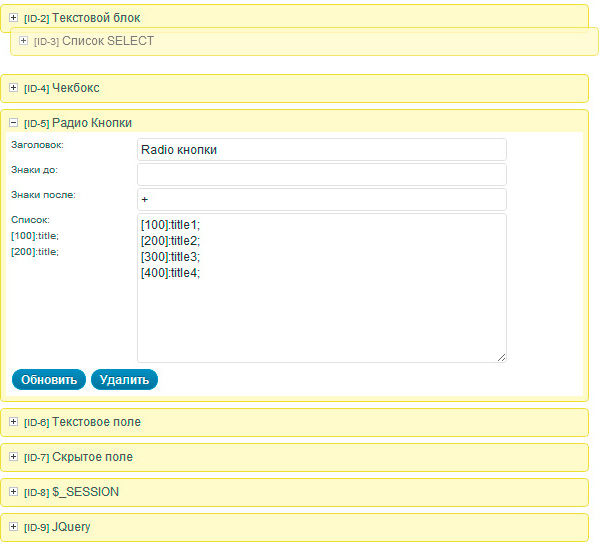This screenshot has height=549, width=600.
Task: Click the Список: label
Action: point(31,220)
